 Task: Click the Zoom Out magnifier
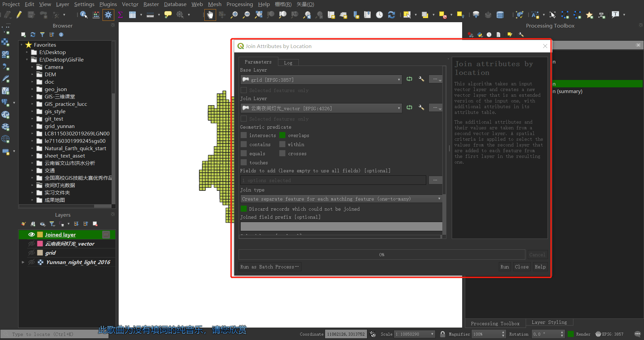point(246,15)
